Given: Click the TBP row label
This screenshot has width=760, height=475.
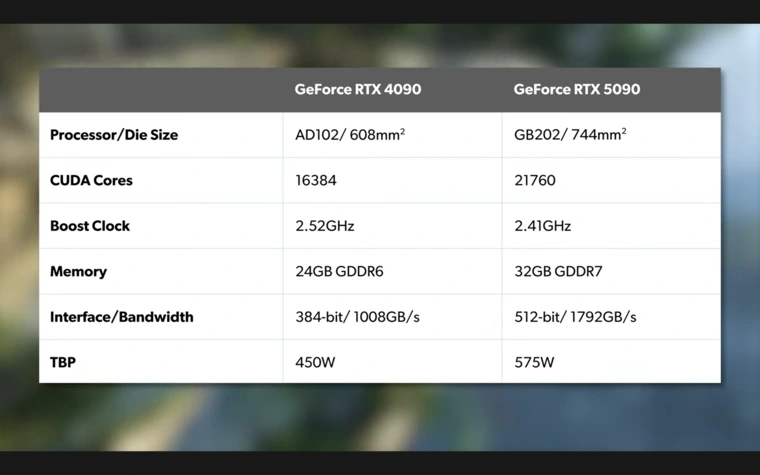Looking at the screenshot, I should (63, 362).
